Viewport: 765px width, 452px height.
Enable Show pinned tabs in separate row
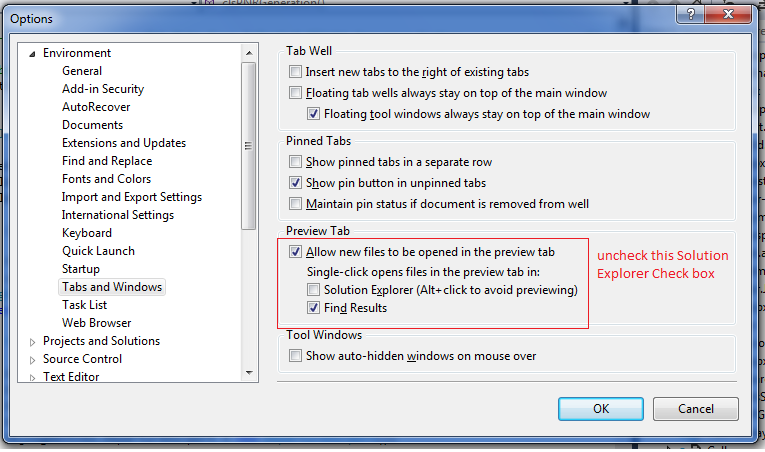coord(295,162)
